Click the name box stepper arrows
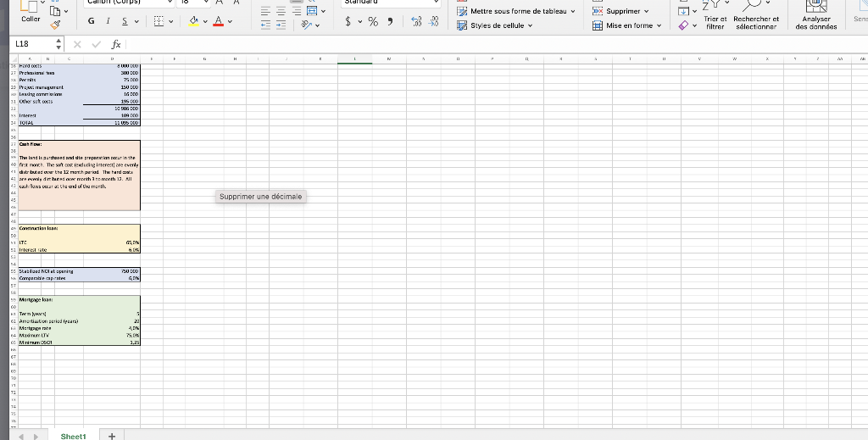This screenshot has height=440, width=868. (x=59, y=44)
